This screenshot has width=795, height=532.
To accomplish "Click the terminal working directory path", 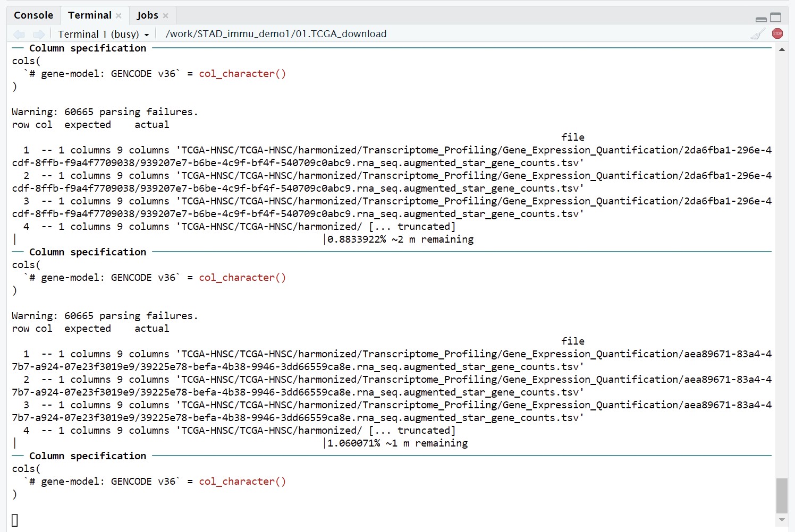I will pyautogui.click(x=276, y=34).
